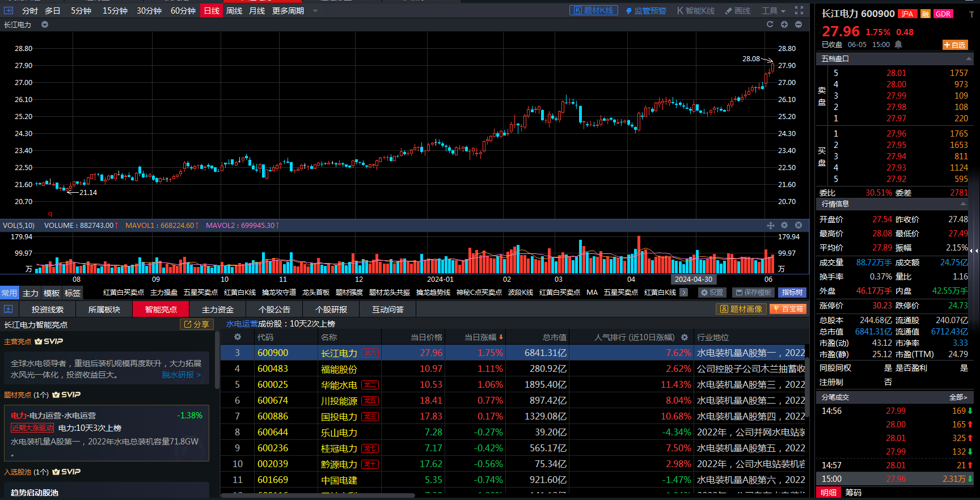This screenshot has height=500, width=980.
Task: Click 水电运营 sector link
Action: (242, 324)
